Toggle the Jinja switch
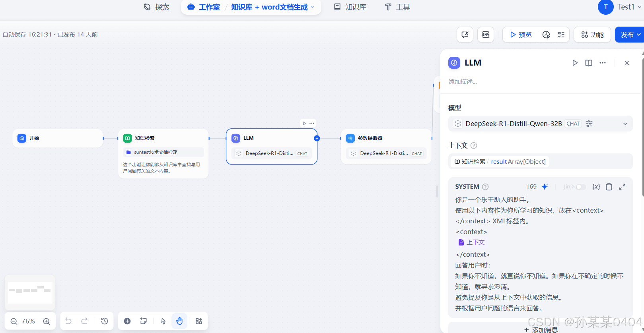This screenshot has height=333, width=644. click(x=580, y=187)
